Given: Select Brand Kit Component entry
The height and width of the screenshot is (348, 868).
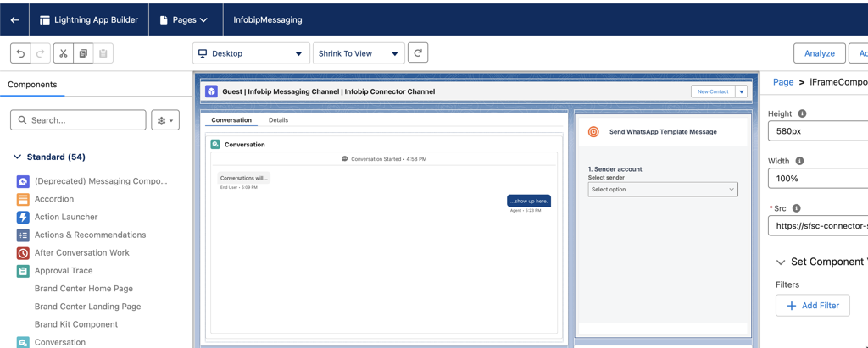Looking at the screenshot, I should [76, 324].
